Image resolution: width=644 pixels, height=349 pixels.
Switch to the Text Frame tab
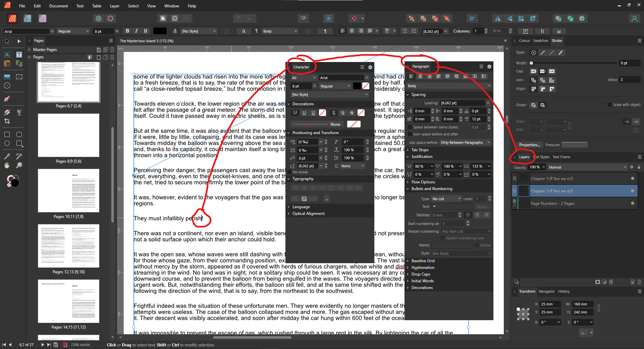pyautogui.click(x=561, y=157)
